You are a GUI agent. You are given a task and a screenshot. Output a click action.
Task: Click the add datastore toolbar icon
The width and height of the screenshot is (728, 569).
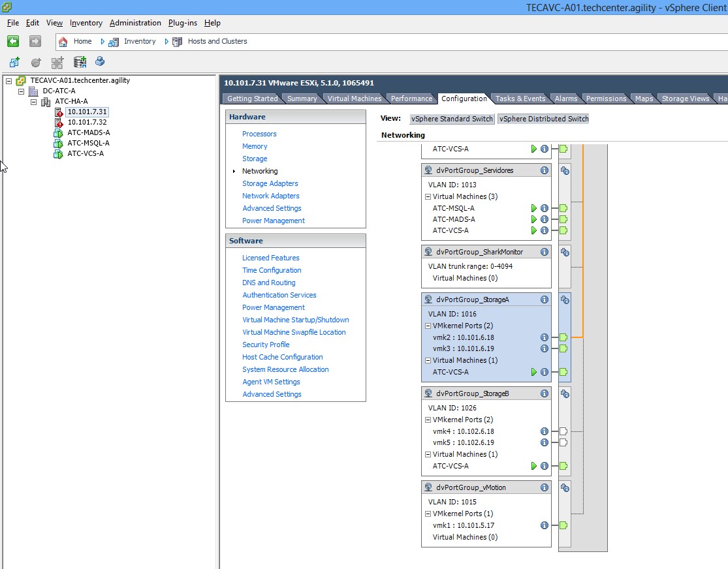pos(80,62)
